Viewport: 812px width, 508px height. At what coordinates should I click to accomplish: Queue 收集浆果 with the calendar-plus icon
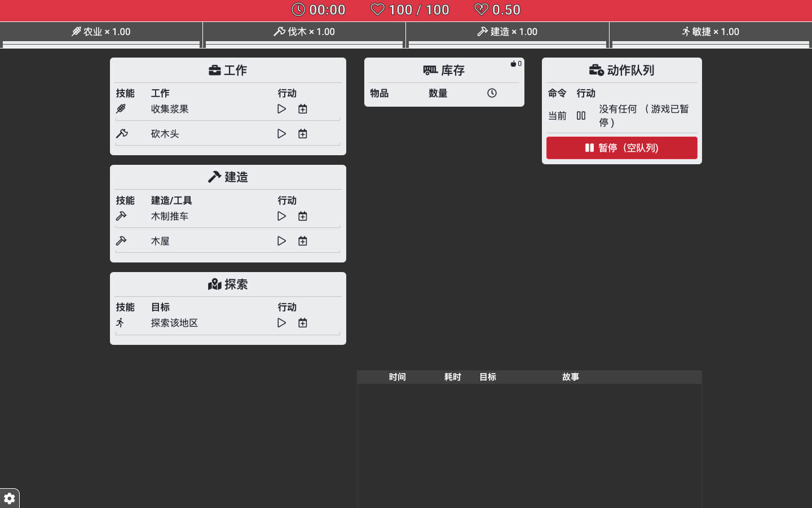click(x=303, y=109)
